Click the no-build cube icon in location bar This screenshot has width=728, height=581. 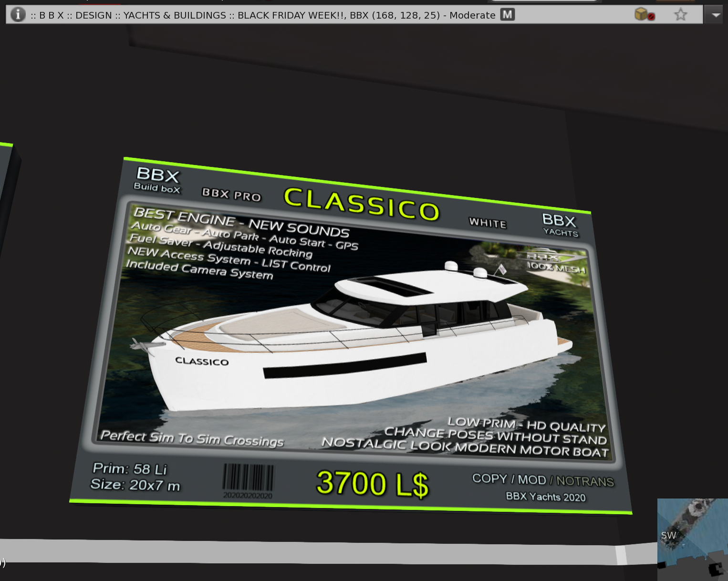coord(645,15)
